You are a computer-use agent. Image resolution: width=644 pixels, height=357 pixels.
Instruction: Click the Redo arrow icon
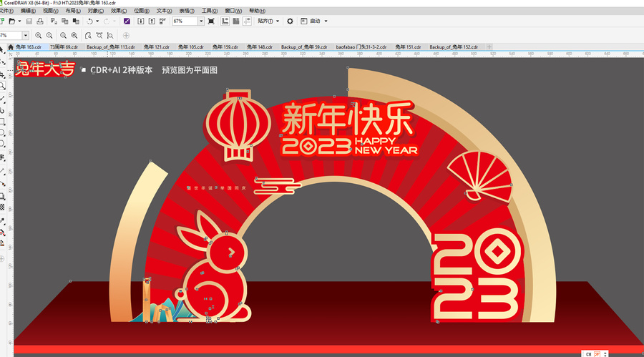click(x=107, y=21)
